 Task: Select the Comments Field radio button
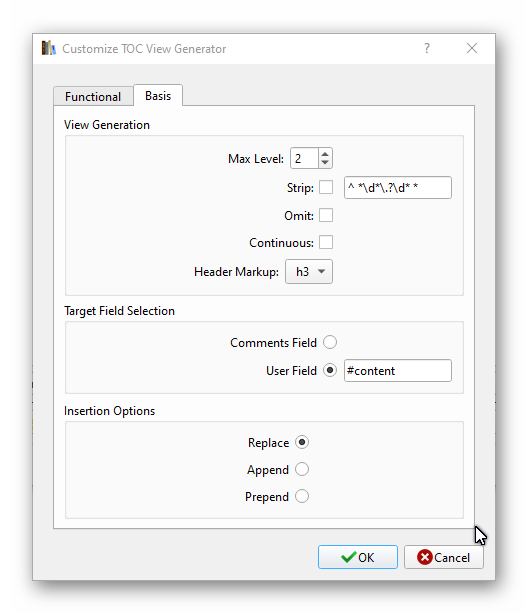[330, 342]
